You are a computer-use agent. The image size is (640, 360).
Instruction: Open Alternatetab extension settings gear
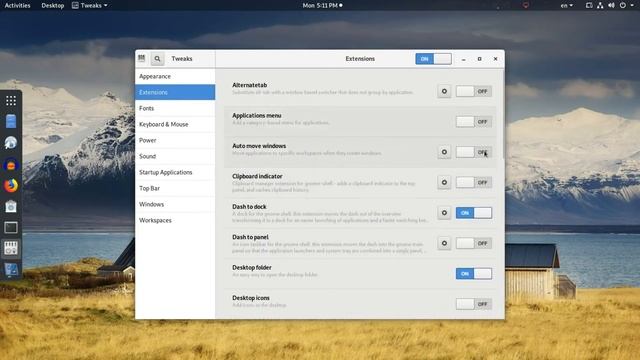pyautogui.click(x=444, y=91)
